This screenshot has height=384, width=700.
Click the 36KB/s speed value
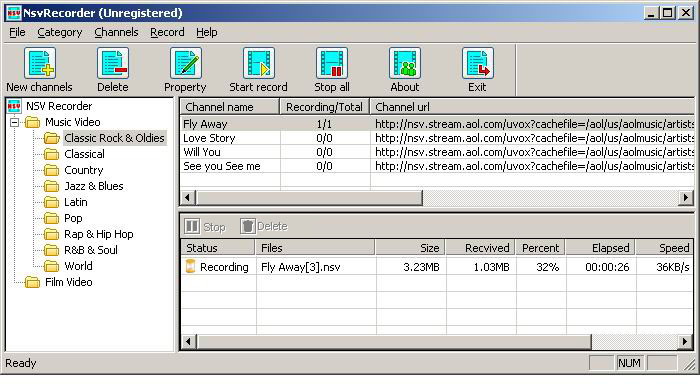(x=673, y=267)
